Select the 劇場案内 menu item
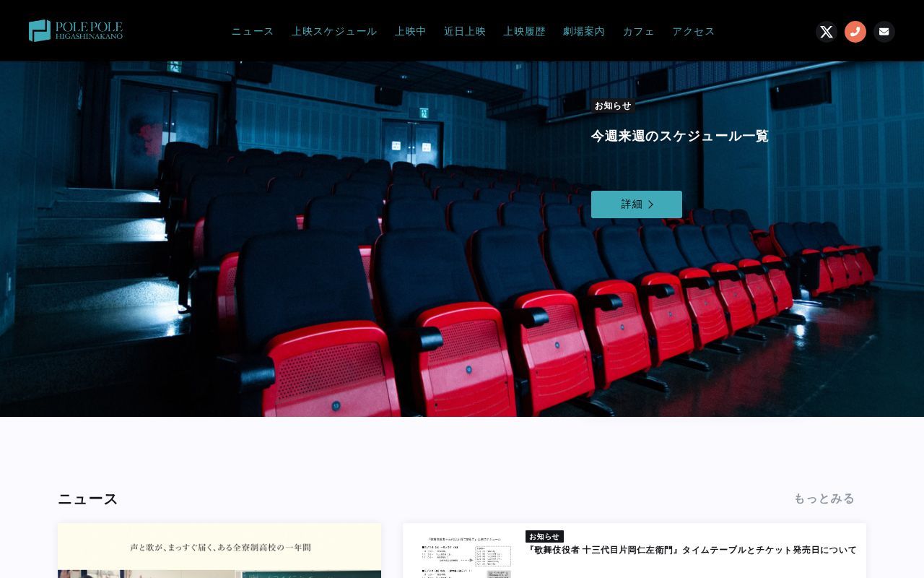 [x=584, y=32]
